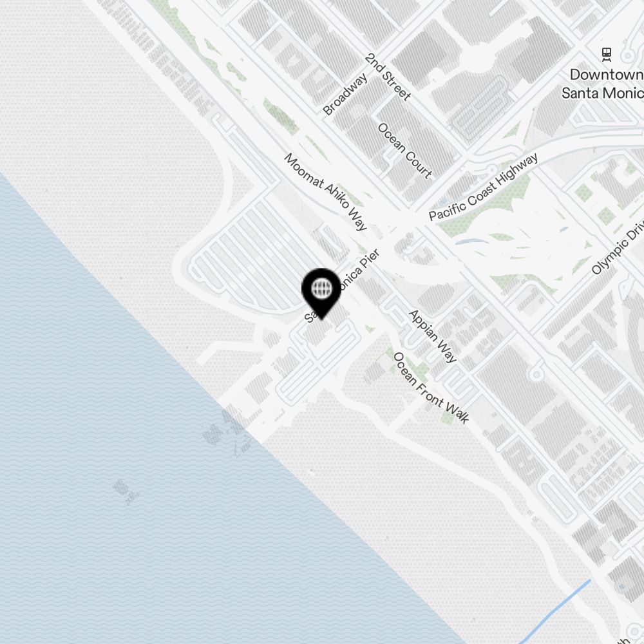Select the Ocean Court street label
644x644 pixels.
coord(405,151)
